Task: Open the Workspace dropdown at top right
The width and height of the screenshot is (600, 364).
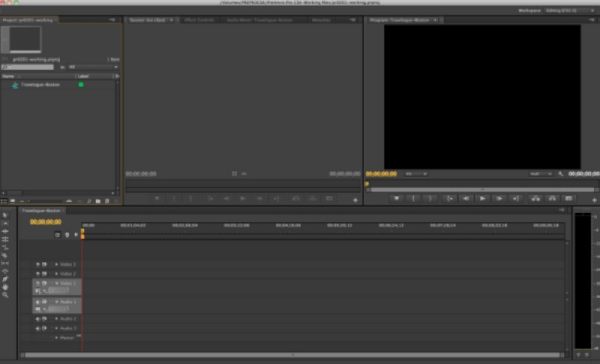Action: [x=571, y=11]
